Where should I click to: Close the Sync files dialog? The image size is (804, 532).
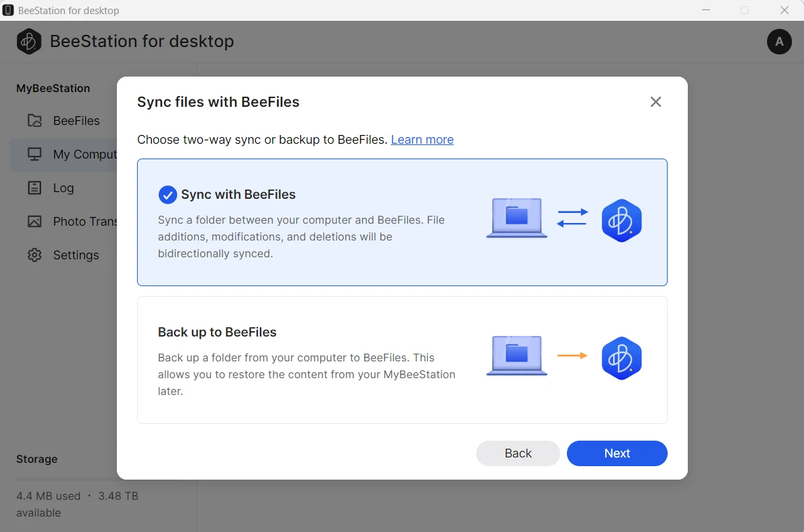(656, 102)
